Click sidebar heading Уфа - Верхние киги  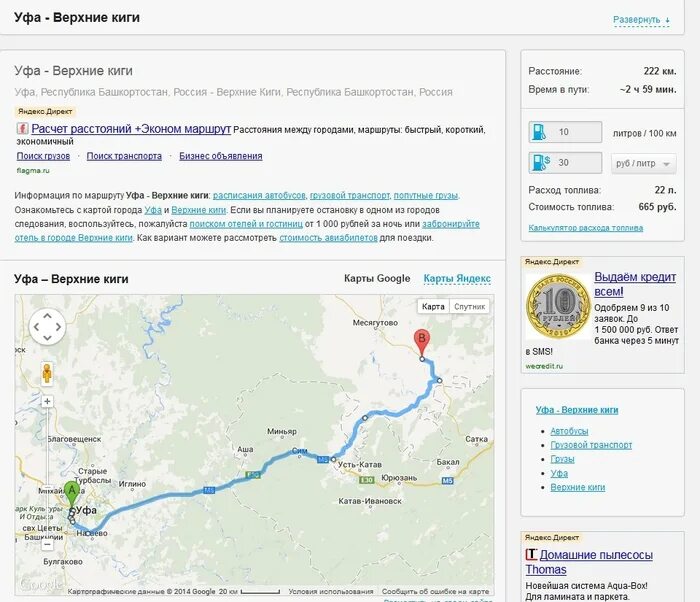[x=577, y=410]
